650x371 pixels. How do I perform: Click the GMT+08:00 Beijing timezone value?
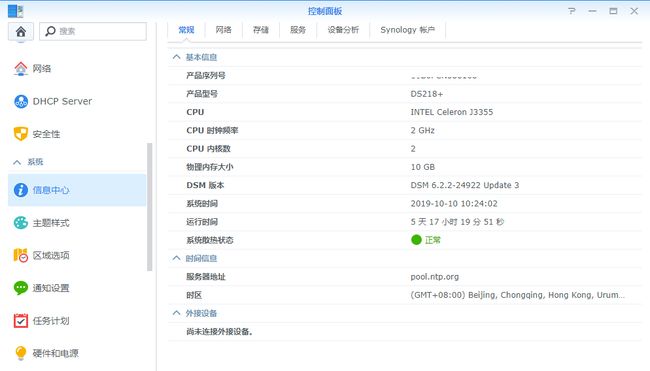point(517,295)
